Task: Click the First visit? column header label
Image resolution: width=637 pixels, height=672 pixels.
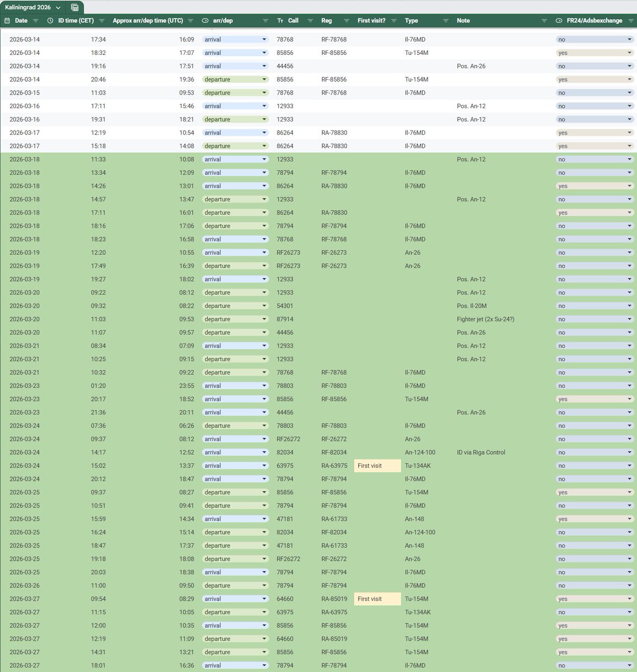Action: pos(372,21)
